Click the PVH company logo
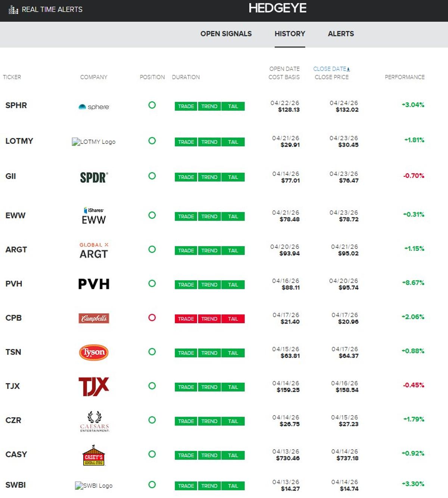Image resolution: width=448 pixels, height=498 pixels. 94,284
